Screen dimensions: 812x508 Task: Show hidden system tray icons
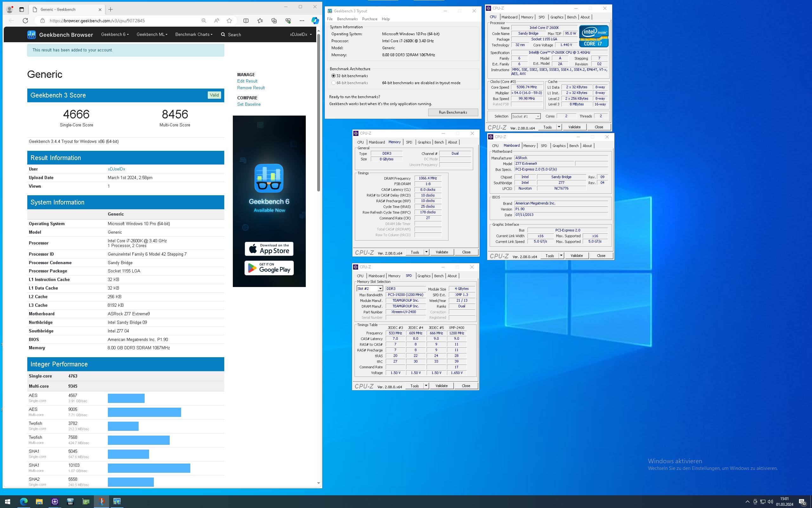tap(747, 502)
